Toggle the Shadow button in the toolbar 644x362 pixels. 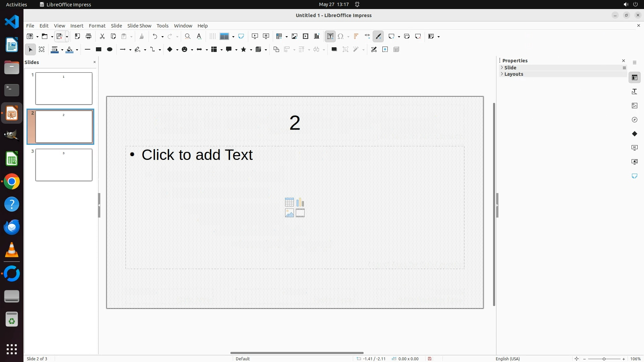(x=334, y=49)
